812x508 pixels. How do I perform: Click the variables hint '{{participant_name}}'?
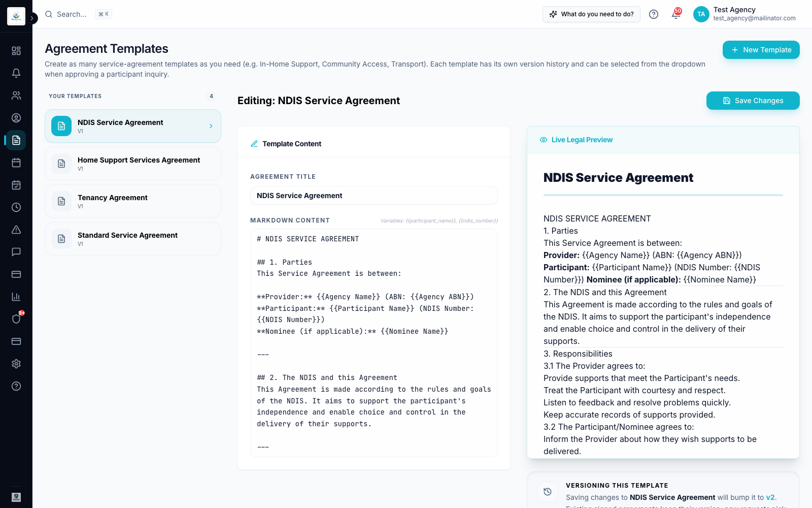pyautogui.click(x=431, y=221)
